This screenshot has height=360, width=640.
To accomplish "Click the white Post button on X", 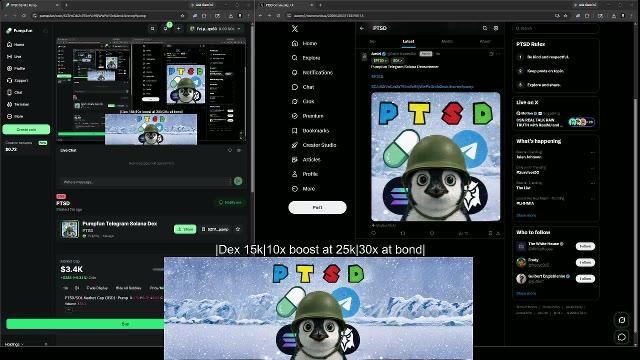I will 317,207.
